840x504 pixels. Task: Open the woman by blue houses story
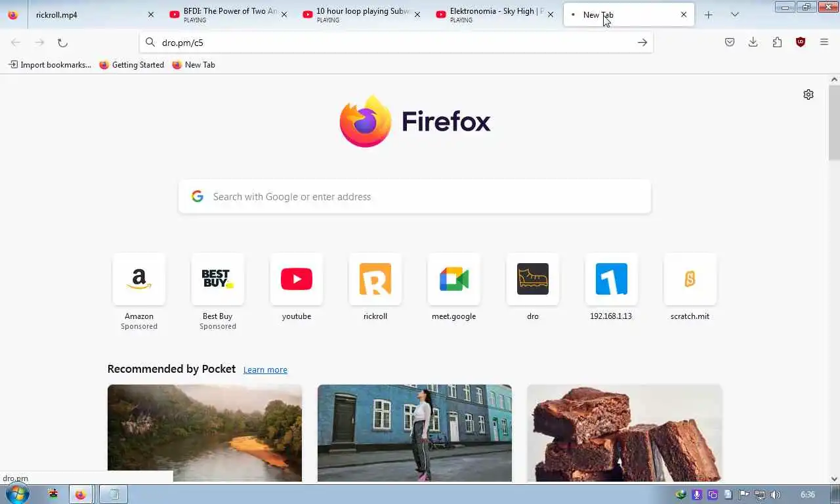point(415,433)
